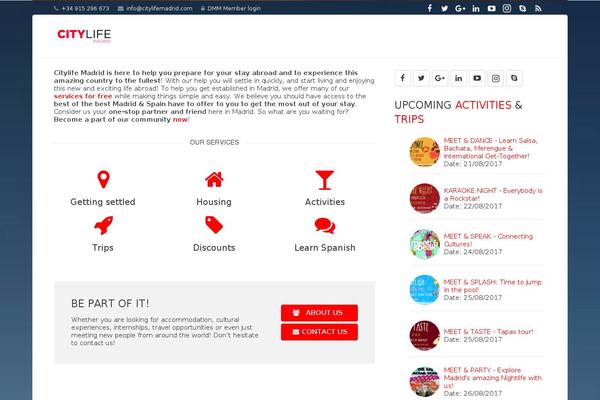
Task: Click the boxed Google Plus icon in sidebar
Action: 440,78
